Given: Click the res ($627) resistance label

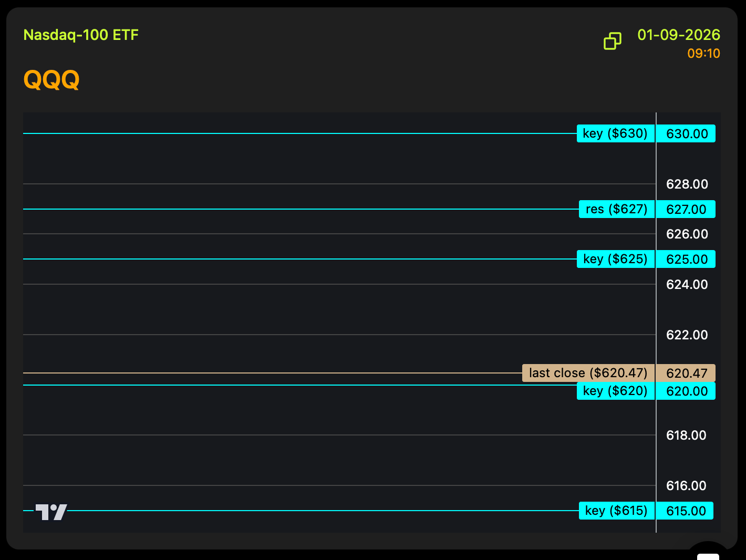Looking at the screenshot, I should pos(616,209).
